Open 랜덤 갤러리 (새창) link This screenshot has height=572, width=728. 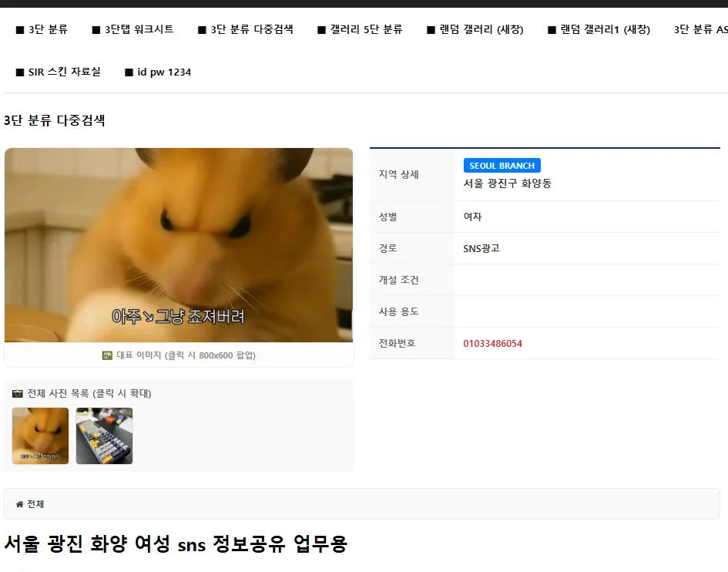pyautogui.click(x=475, y=30)
